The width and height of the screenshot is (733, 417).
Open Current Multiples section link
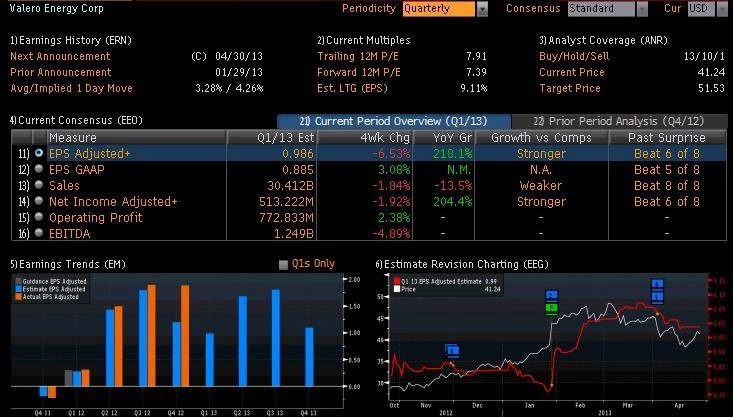[364, 40]
